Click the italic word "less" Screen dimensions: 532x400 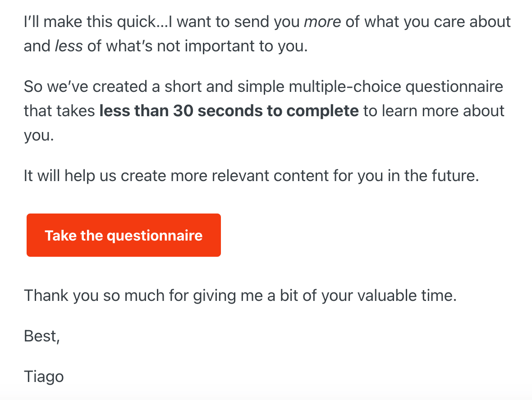(x=69, y=46)
